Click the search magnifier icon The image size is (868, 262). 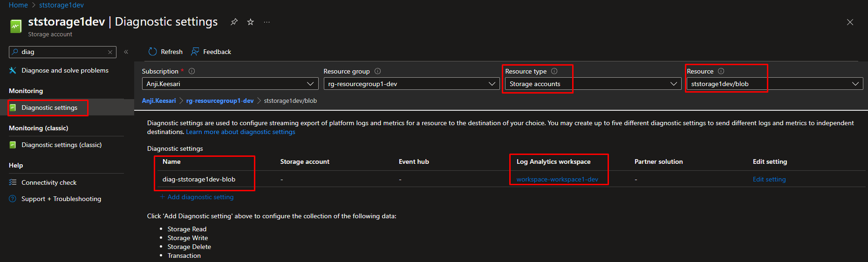[15, 52]
